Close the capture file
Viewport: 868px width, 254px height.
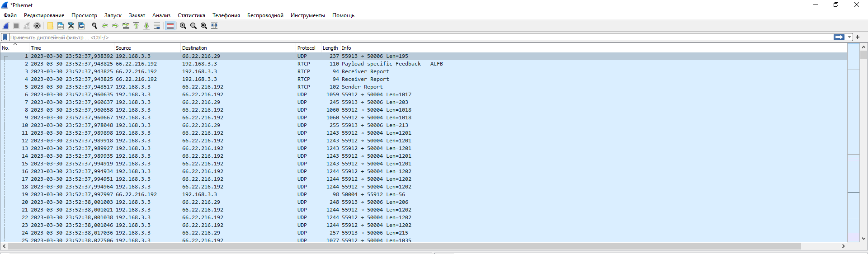pyautogui.click(x=71, y=26)
